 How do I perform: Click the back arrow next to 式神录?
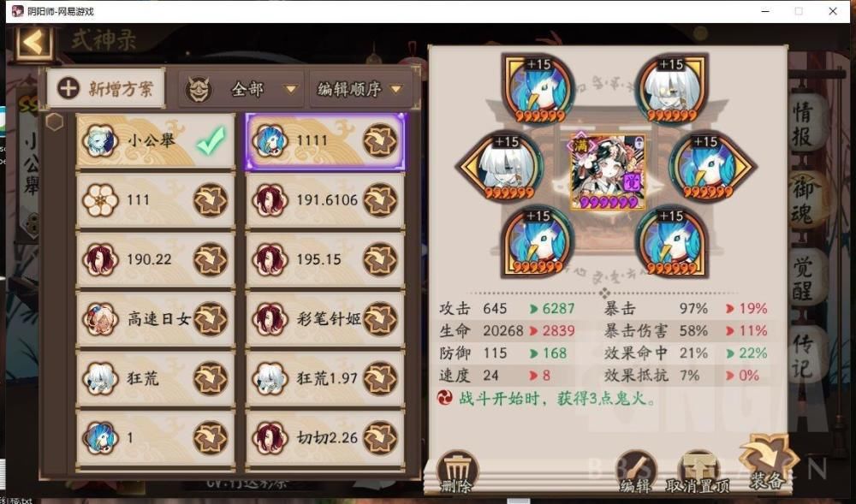coord(34,42)
